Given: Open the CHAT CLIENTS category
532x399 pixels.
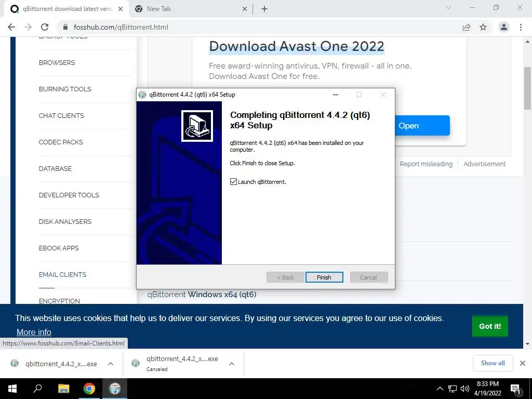Looking at the screenshot, I should tap(61, 116).
